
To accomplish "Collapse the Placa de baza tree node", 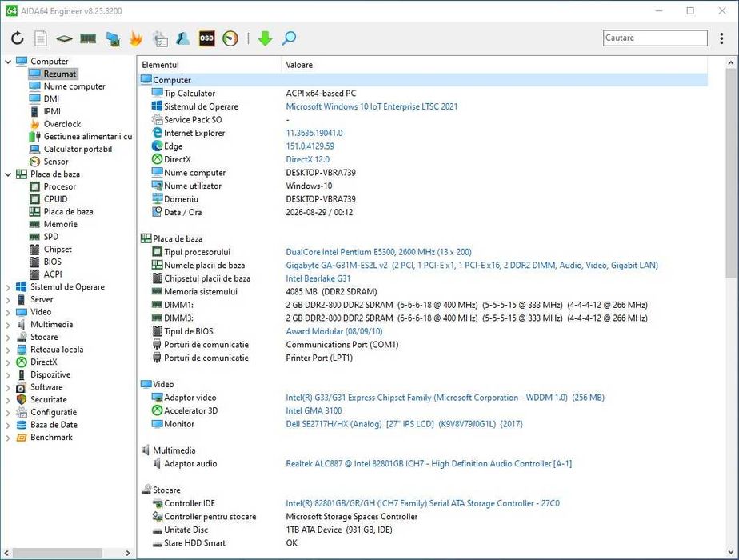I will pyautogui.click(x=8, y=174).
